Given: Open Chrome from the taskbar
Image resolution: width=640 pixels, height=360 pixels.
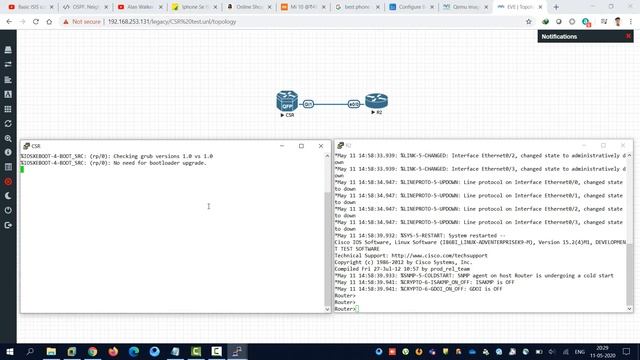Looking at the screenshot, I should point(93,351).
